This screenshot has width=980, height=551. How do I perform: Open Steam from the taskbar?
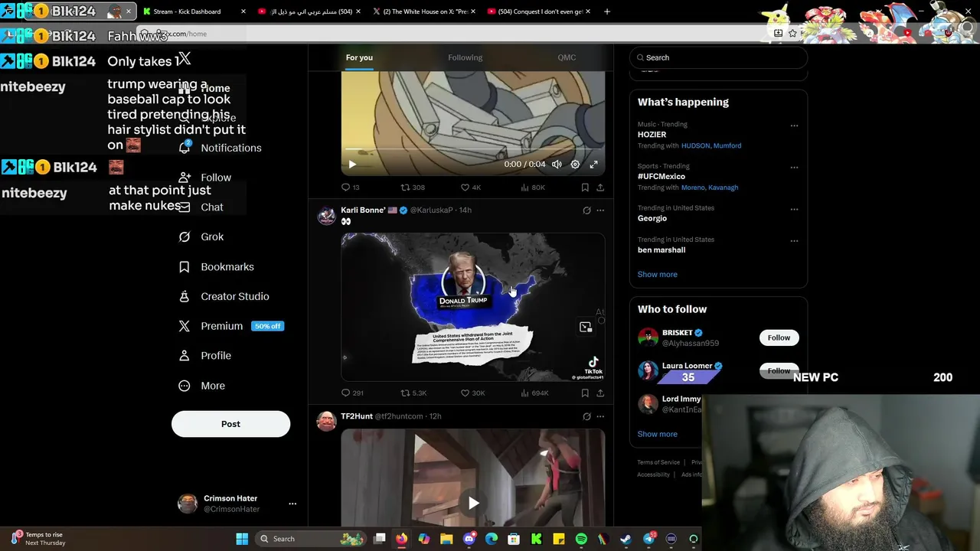click(626, 539)
